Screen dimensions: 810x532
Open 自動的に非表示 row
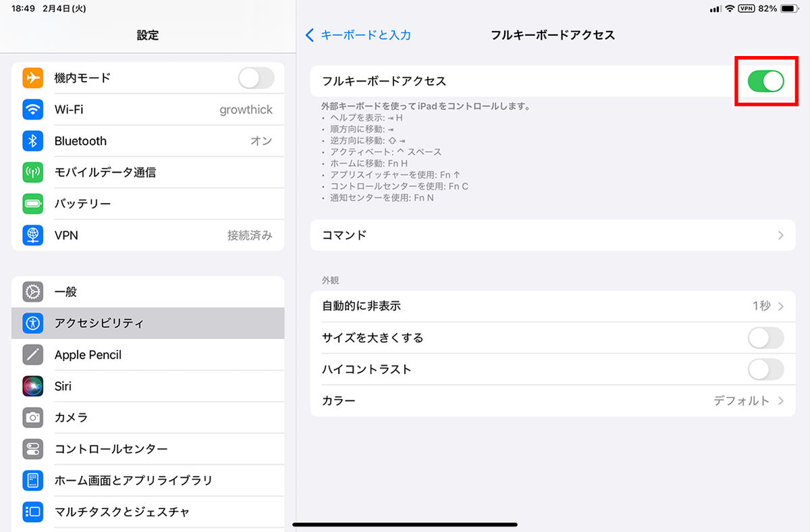[553, 307]
